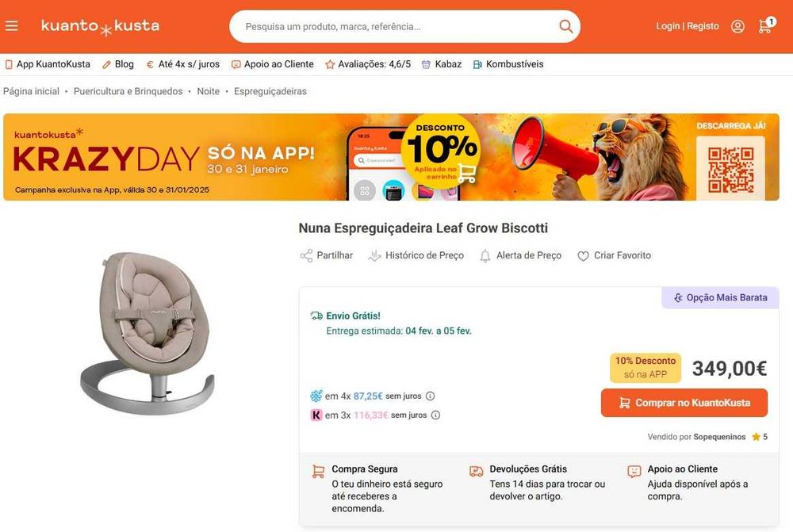Click the search magnifier icon

tap(565, 26)
